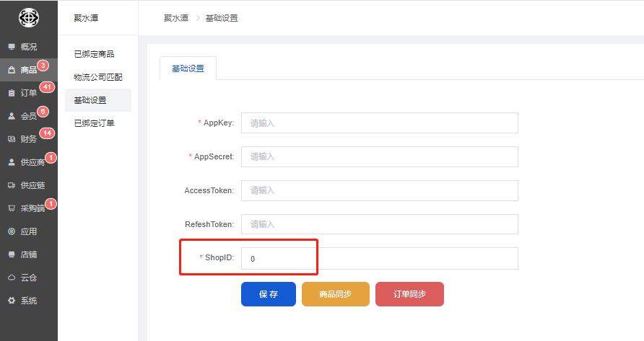Click the ShopID field label
The image size is (644, 341).
(219, 257)
